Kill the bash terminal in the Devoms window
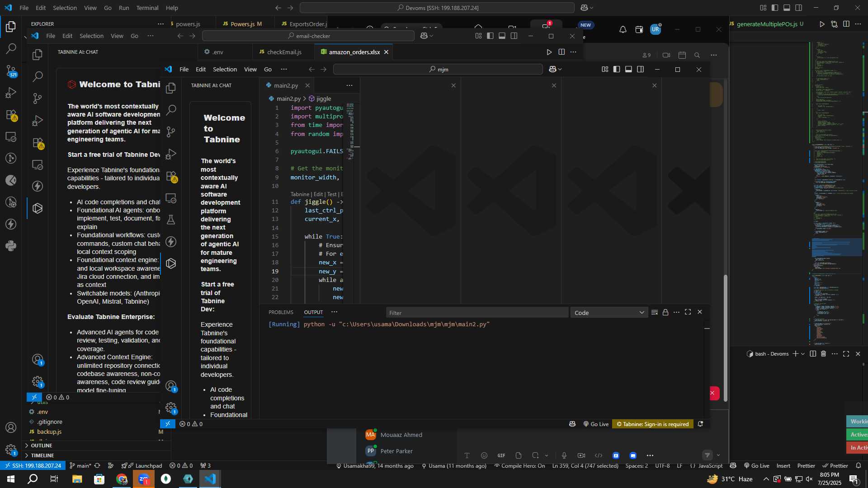 [x=823, y=354]
